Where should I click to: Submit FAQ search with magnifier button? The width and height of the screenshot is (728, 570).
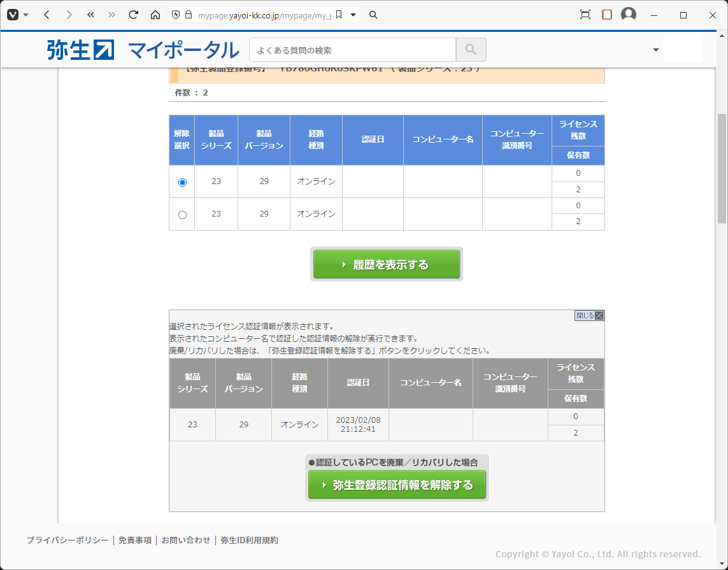tap(471, 50)
